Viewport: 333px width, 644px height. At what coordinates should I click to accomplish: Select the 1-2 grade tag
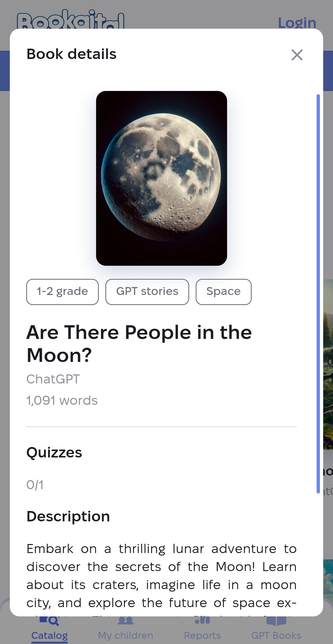pyautogui.click(x=62, y=291)
